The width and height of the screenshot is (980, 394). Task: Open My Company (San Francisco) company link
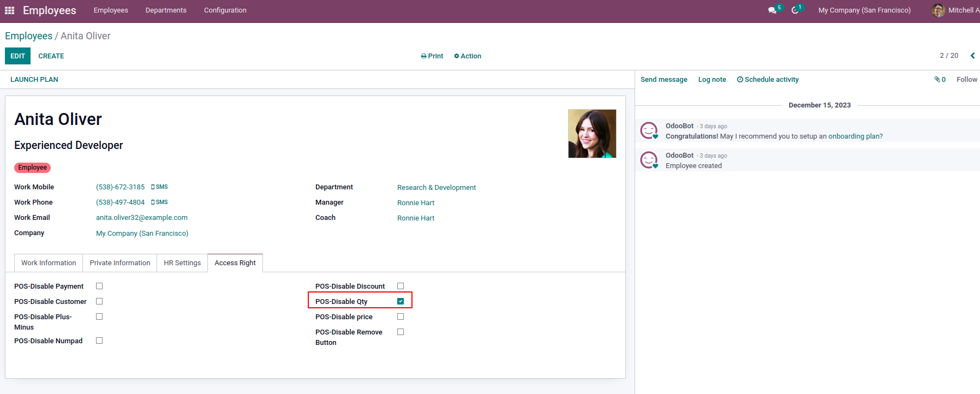click(x=142, y=234)
